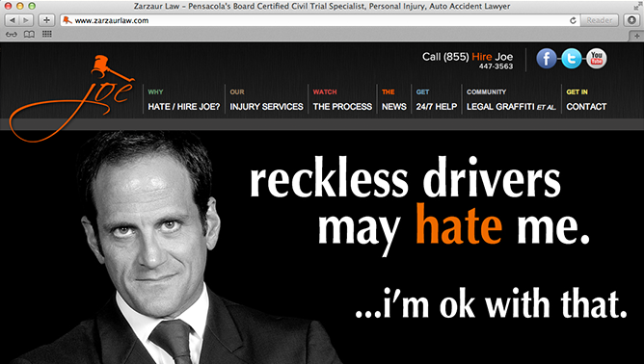
Task: Click the address bar with zarzaurlaw.com
Action: (319, 20)
